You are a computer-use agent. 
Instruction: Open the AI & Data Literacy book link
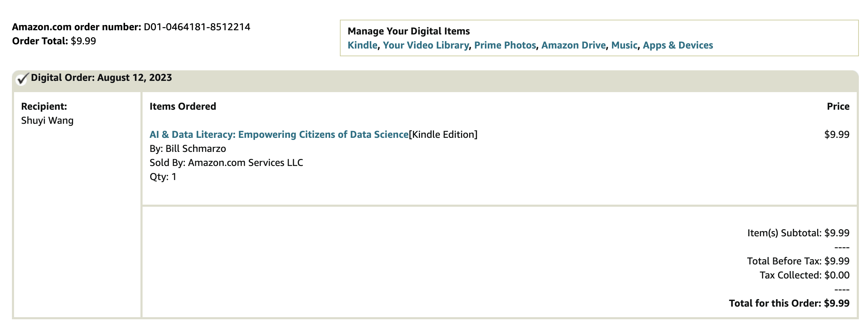coord(279,134)
